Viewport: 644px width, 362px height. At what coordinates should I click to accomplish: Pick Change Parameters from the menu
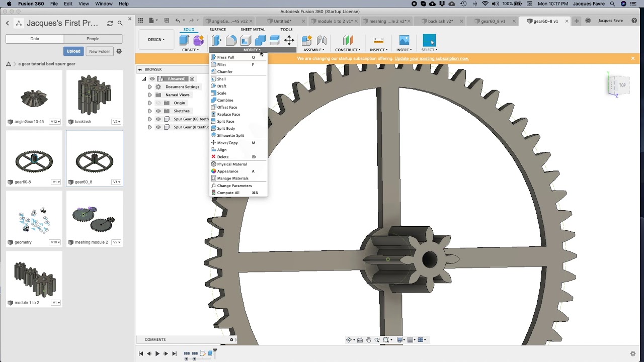tap(238, 186)
